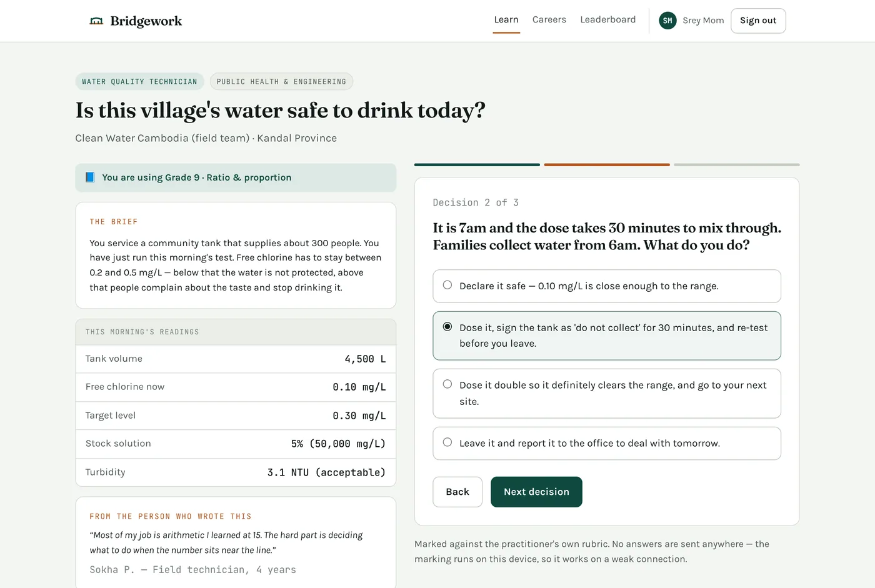875x588 pixels.
Task: Pick 'Leave it and report it' radio option
Action: (x=447, y=442)
